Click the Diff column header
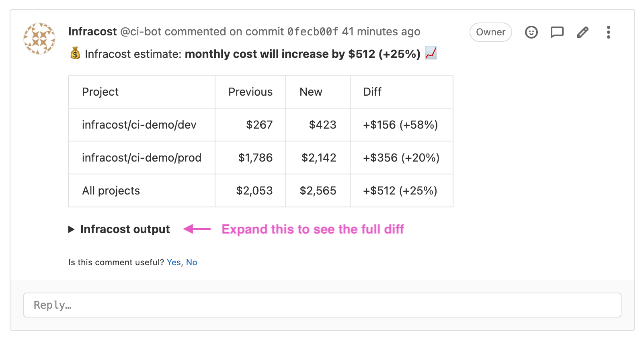Screen dimensions: 644x340 (x=372, y=92)
